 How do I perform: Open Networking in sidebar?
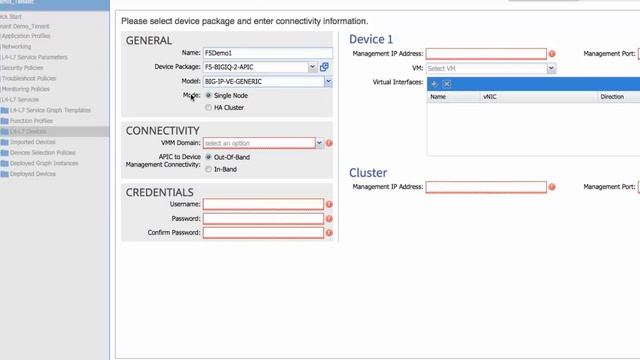coord(16,47)
